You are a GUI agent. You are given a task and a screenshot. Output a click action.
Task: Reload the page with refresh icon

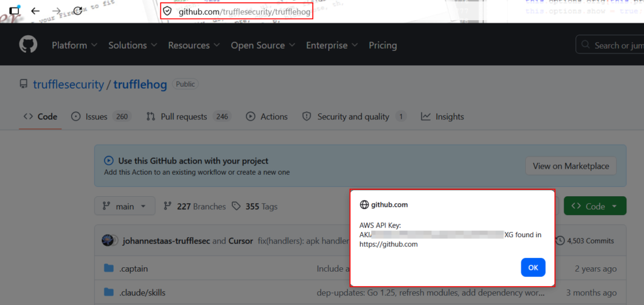pos(77,11)
